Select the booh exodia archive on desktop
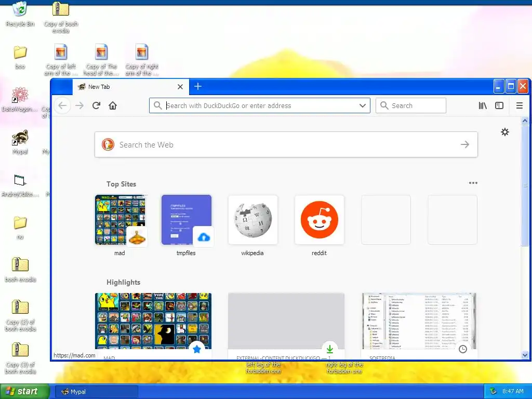 20,270
